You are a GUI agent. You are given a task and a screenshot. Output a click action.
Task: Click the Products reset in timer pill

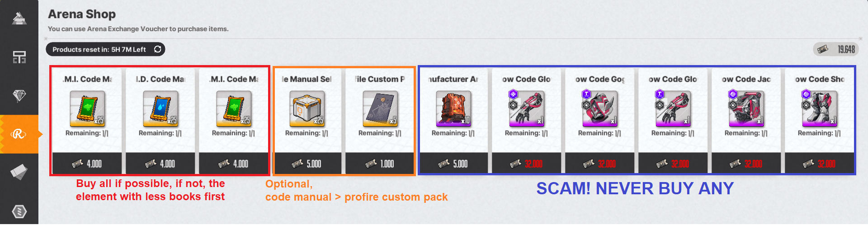click(x=99, y=49)
